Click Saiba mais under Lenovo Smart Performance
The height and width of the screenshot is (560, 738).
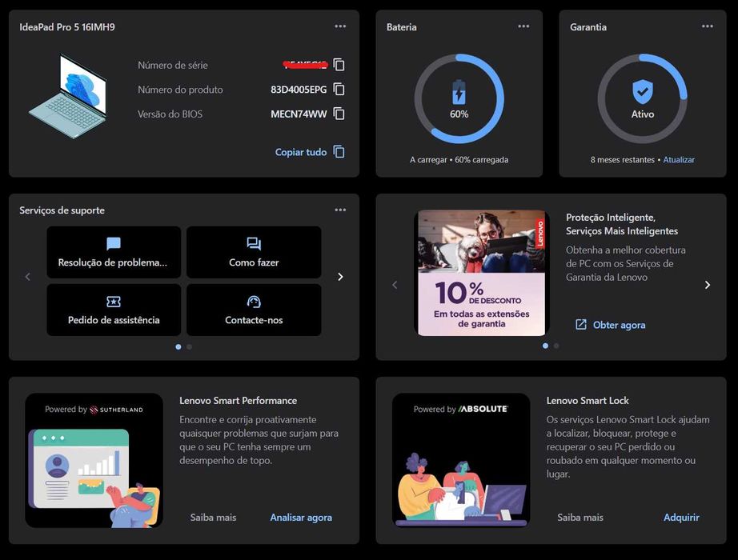pyautogui.click(x=213, y=517)
